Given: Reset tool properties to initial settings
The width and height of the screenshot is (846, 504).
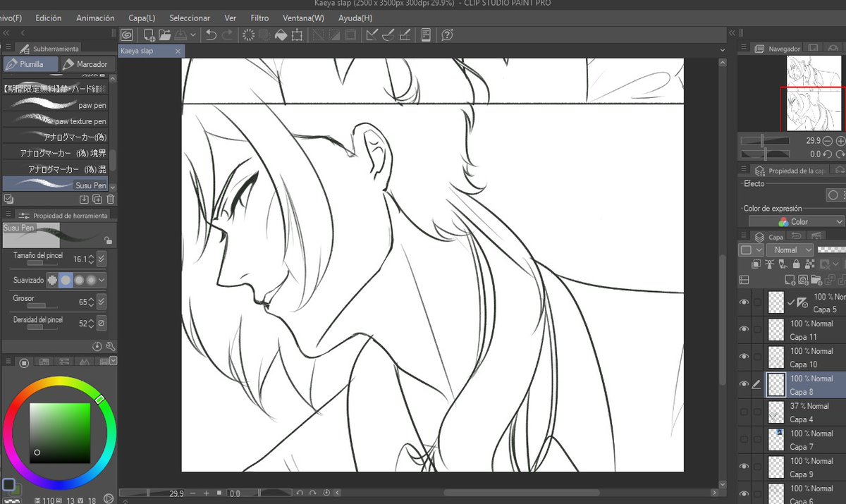Looking at the screenshot, I should pos(97,346).
